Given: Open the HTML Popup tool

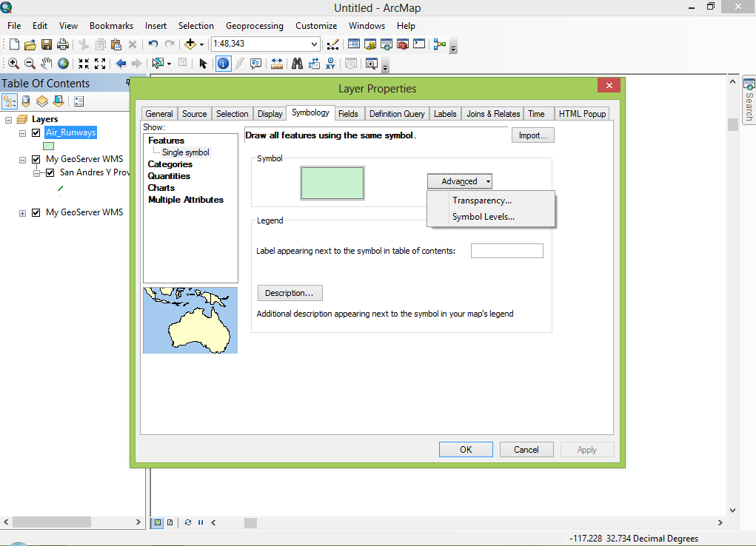Looking at the screenshot, I should 255,63.
